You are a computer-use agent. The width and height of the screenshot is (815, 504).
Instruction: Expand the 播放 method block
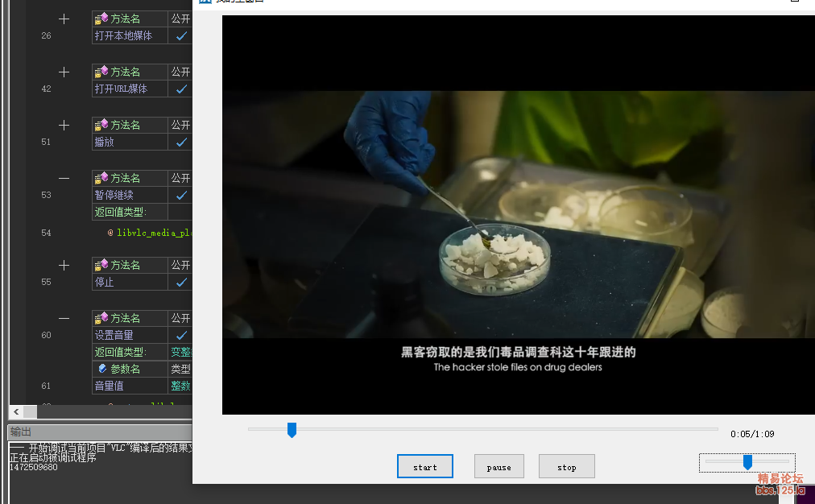(64, 126)
